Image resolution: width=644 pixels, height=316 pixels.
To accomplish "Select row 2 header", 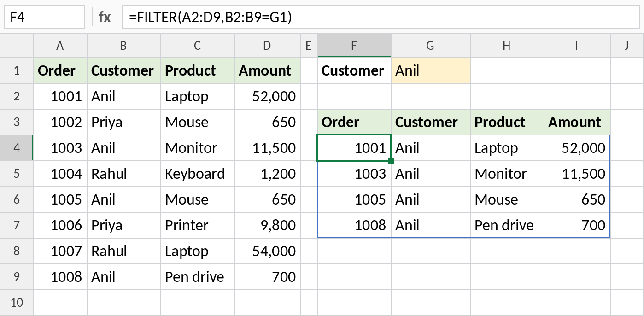I will click(x=17, y=96).
